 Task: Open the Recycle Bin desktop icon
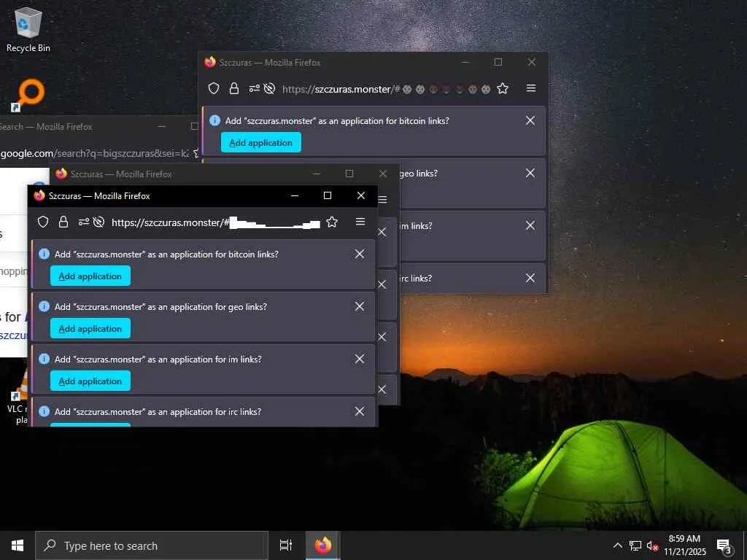(28, 29)
